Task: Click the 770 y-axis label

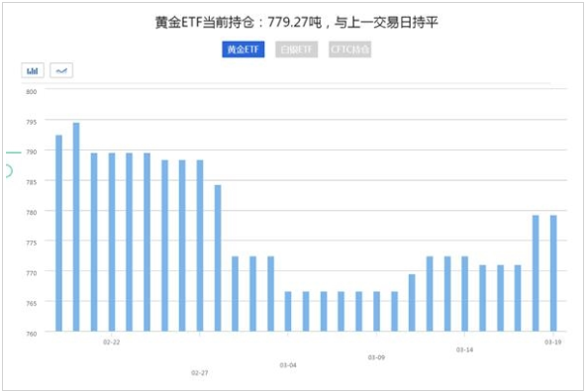Action: pos(32,273)
